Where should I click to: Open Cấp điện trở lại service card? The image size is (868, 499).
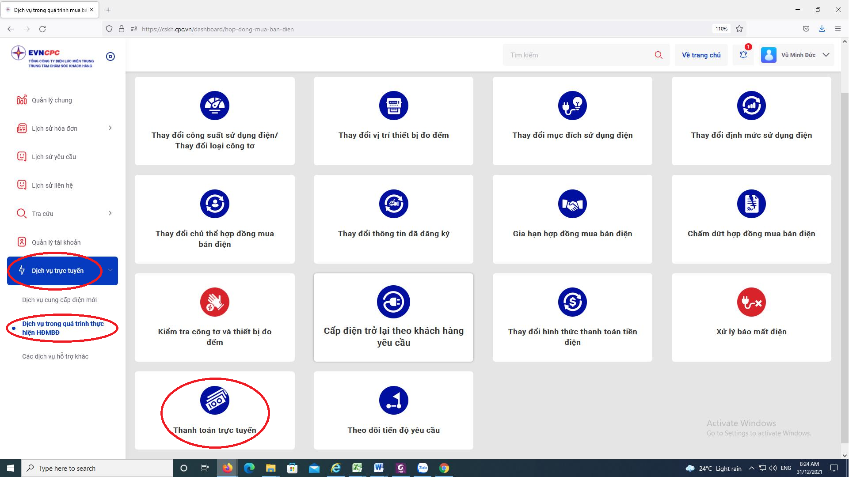tap(393, 318)
